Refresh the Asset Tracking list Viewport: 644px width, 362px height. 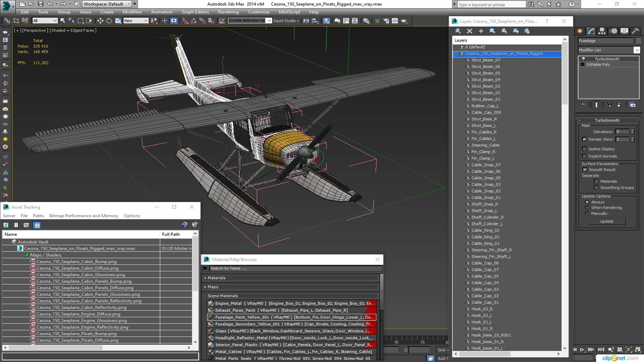6,225
